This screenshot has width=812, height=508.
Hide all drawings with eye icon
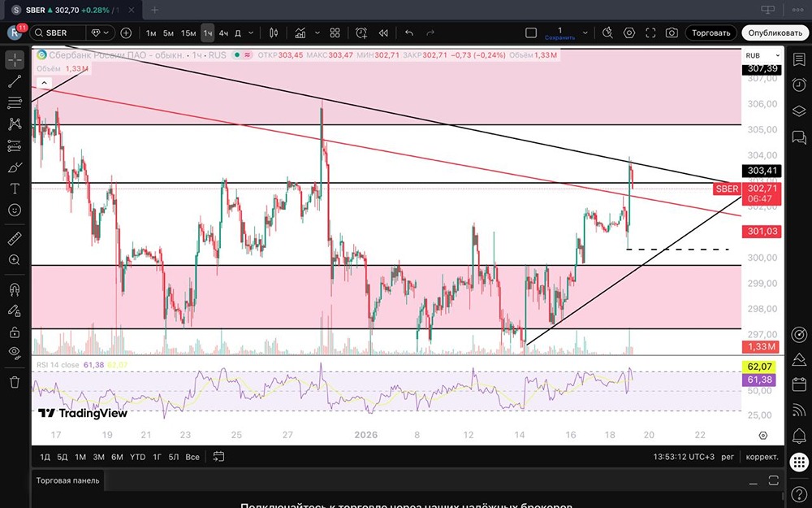(15, 353)
